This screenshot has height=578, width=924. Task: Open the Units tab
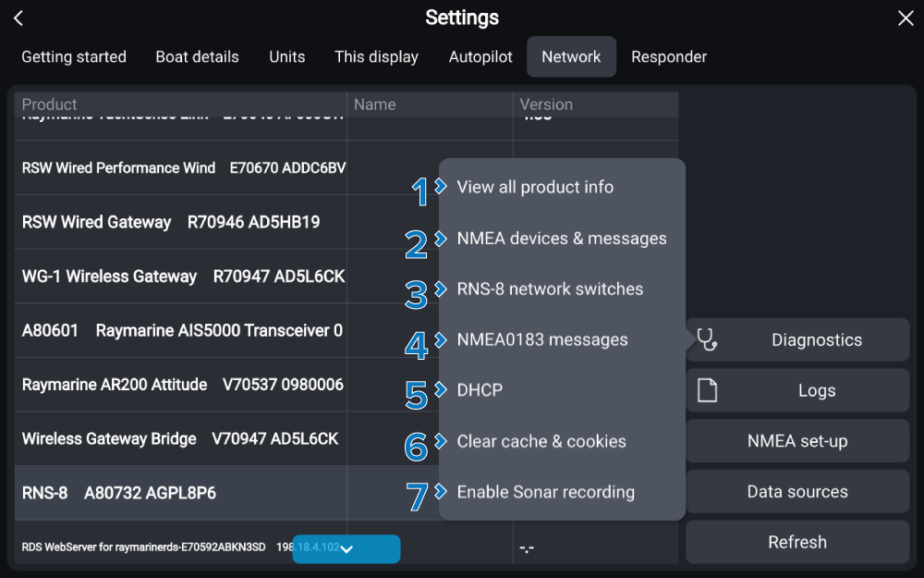(286, 57)
